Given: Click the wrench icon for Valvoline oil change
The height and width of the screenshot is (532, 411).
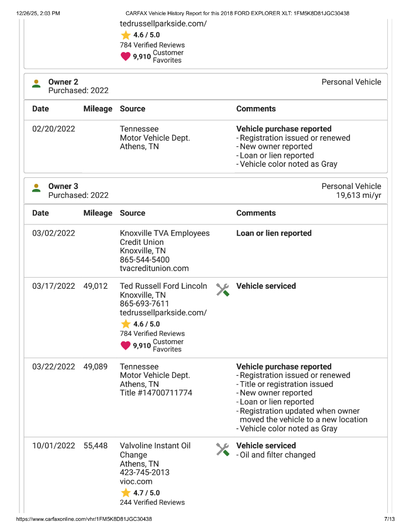Looking at the screenshot, I should 223,449.
